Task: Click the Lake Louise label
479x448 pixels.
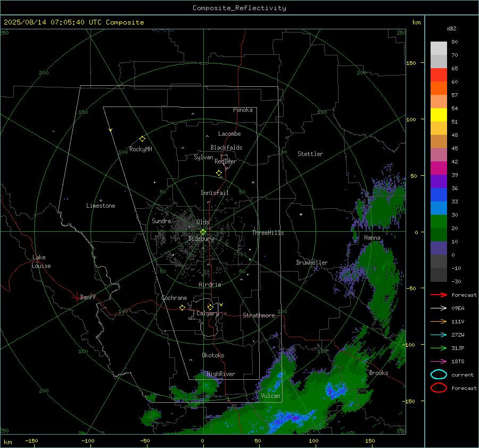Action: (x=41, y=262)
